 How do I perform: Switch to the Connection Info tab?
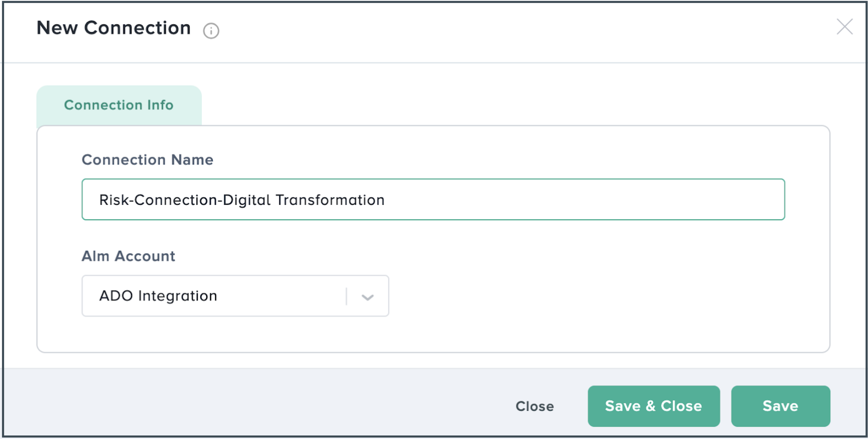[x=119, y=105]
